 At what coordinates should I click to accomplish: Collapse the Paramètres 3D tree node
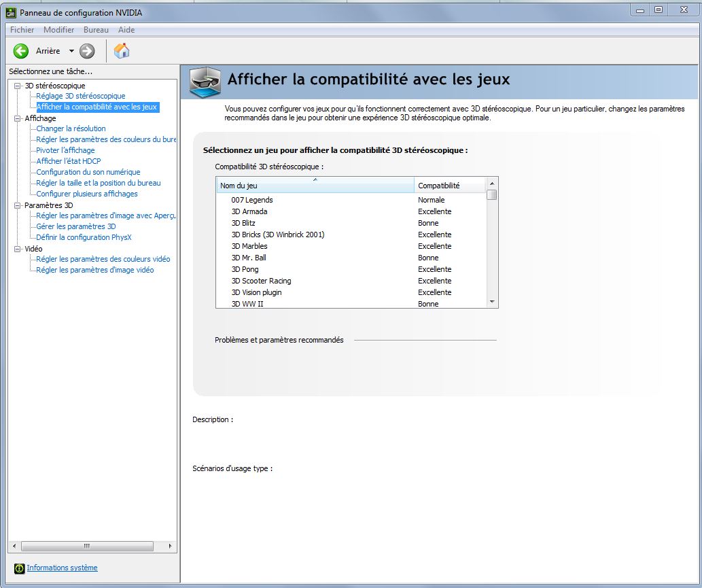click(18, 205)
